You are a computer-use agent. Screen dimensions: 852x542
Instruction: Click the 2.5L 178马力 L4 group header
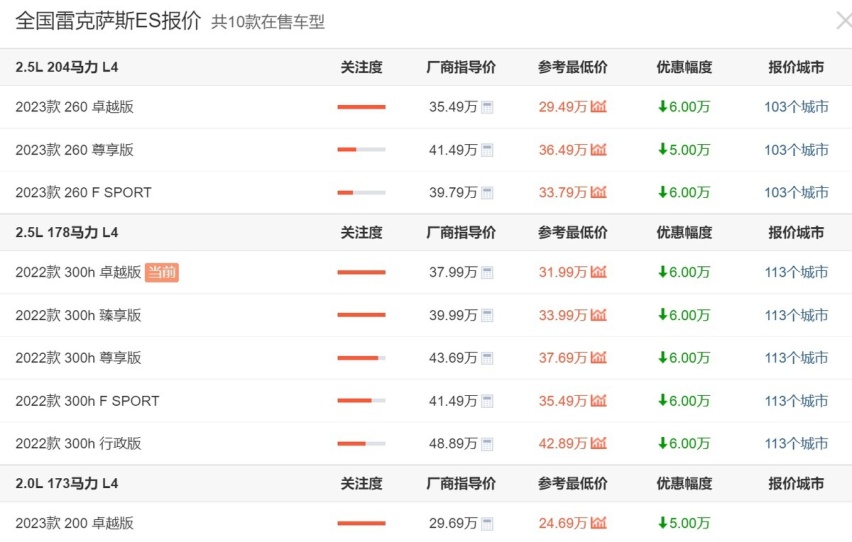(67, 232)
